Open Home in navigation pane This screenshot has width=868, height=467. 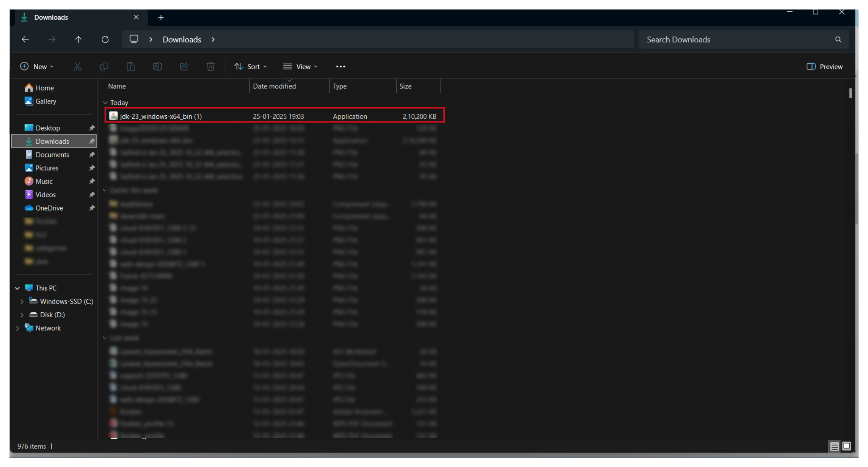[39, 88]
